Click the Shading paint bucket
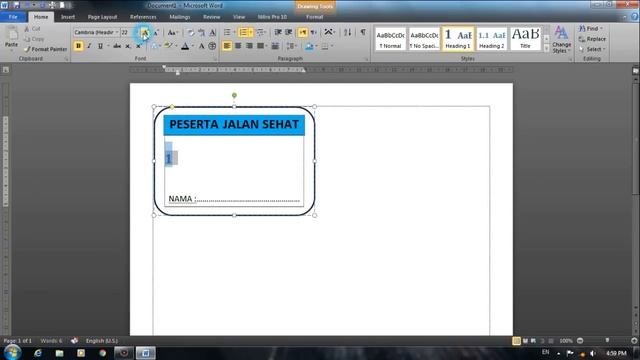The image size is (640, 360). [x=309, y=46]
